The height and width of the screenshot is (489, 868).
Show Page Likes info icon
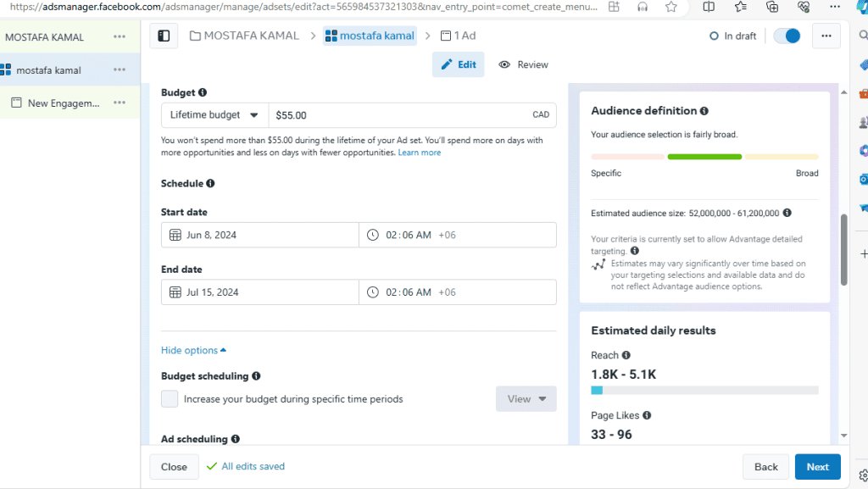click(x=647, y=415)
